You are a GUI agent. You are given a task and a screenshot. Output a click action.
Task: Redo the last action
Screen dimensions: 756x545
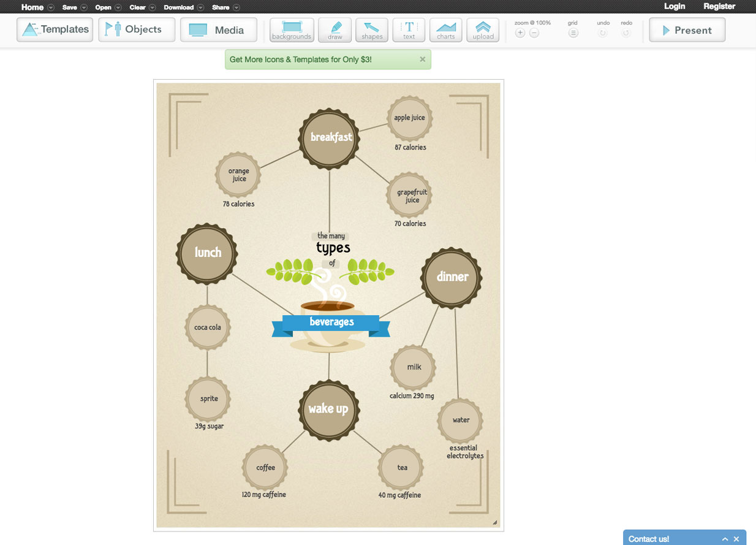626,33
